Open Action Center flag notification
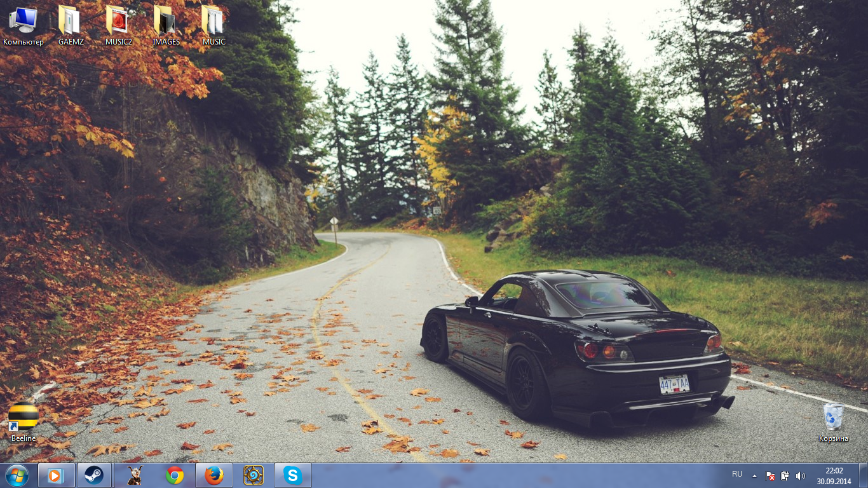 click(770, 475)
